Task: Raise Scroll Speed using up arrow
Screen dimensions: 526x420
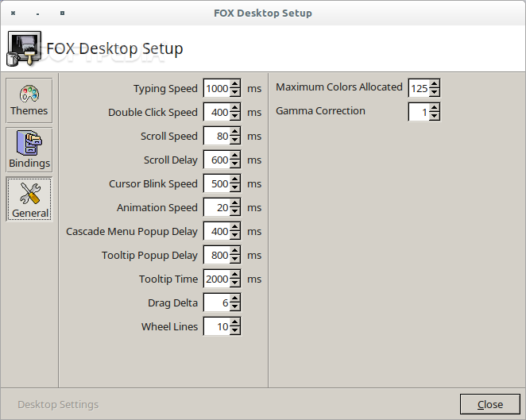Action: [235, 132]
